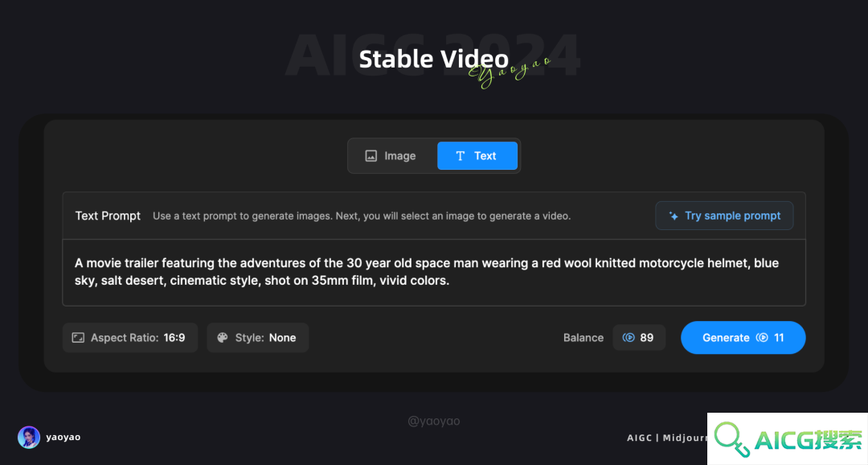Click the aspect ratio frame icon

click(x=78, y=338)
